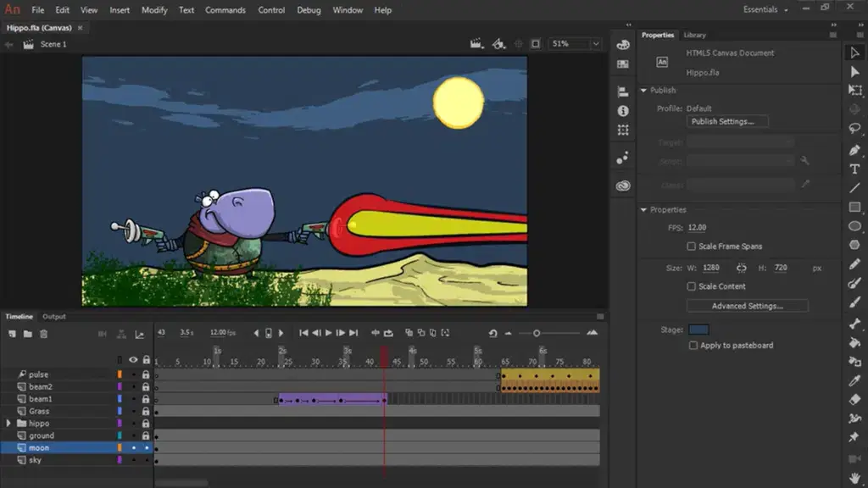Enable the Scale Content checkbox
Viewport: 868px width, 488px height.
point(692,286)
